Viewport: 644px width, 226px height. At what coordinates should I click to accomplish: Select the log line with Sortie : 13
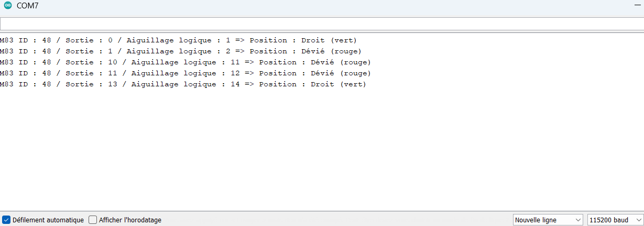183,84
